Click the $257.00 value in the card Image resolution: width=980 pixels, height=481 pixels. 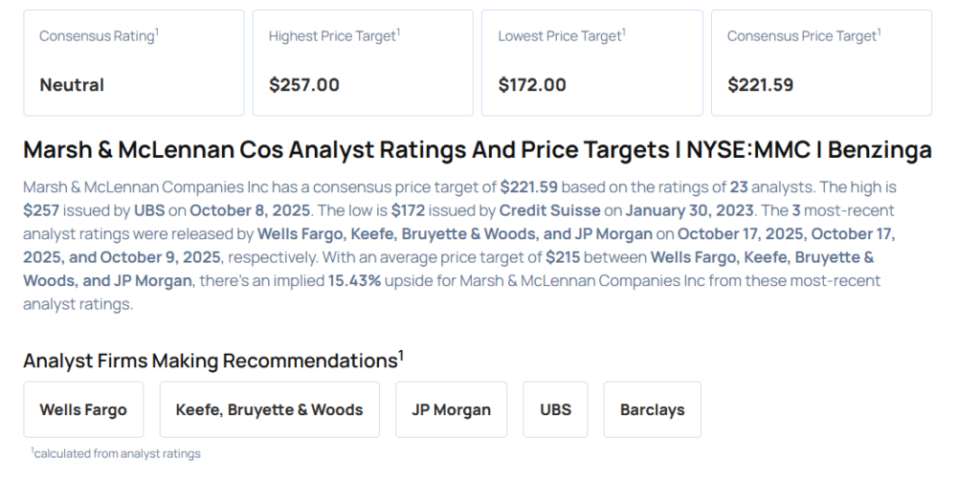[x=303, y=85]
